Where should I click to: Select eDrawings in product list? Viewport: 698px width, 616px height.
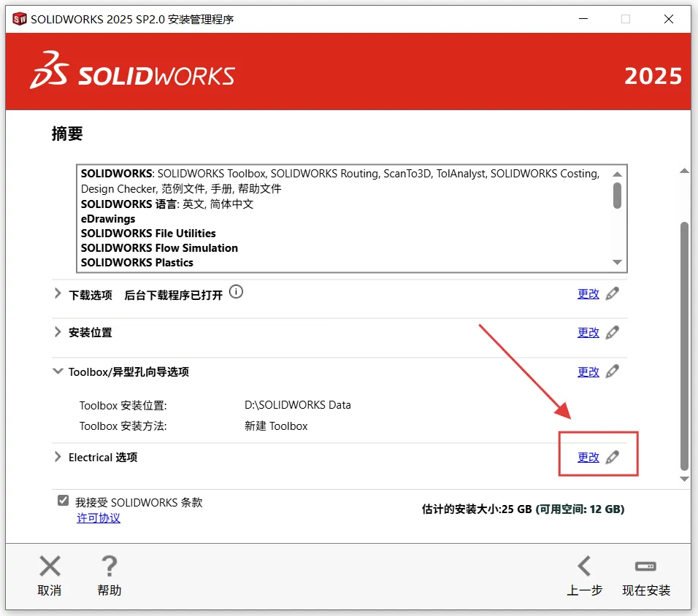click(x=108, y=219)
